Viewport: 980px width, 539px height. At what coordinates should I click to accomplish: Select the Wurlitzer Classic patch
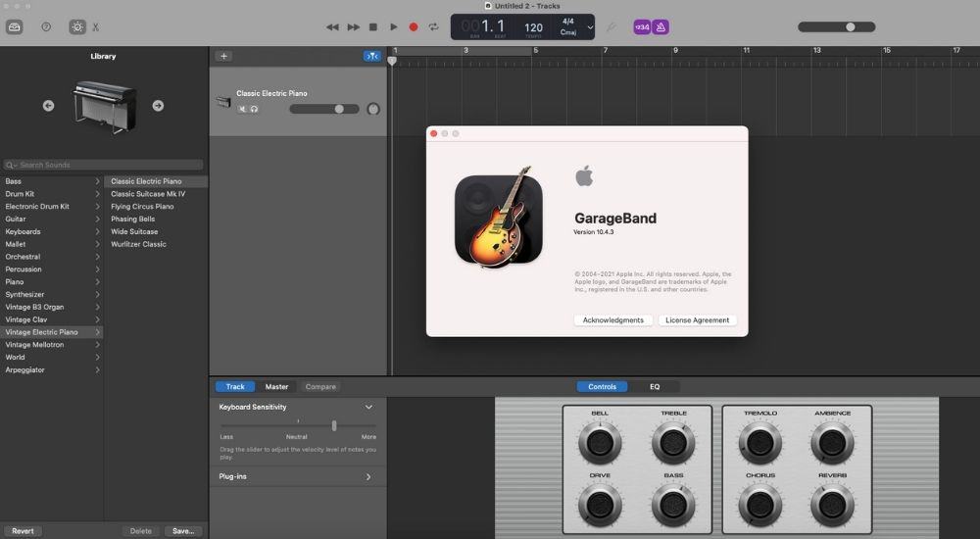point(156,244)
